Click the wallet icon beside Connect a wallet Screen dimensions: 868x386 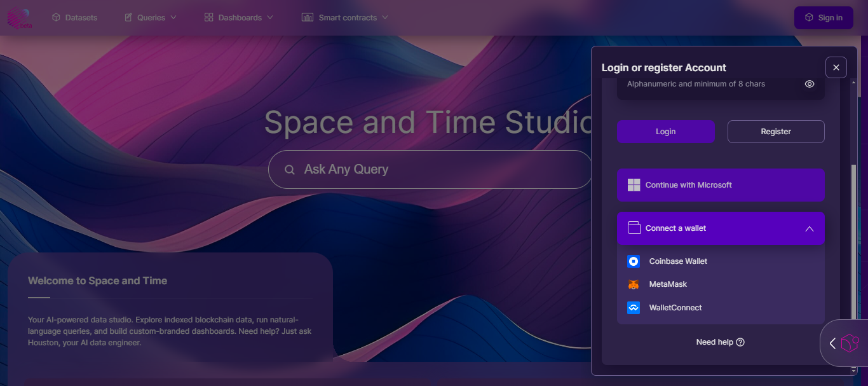point(634,228)
